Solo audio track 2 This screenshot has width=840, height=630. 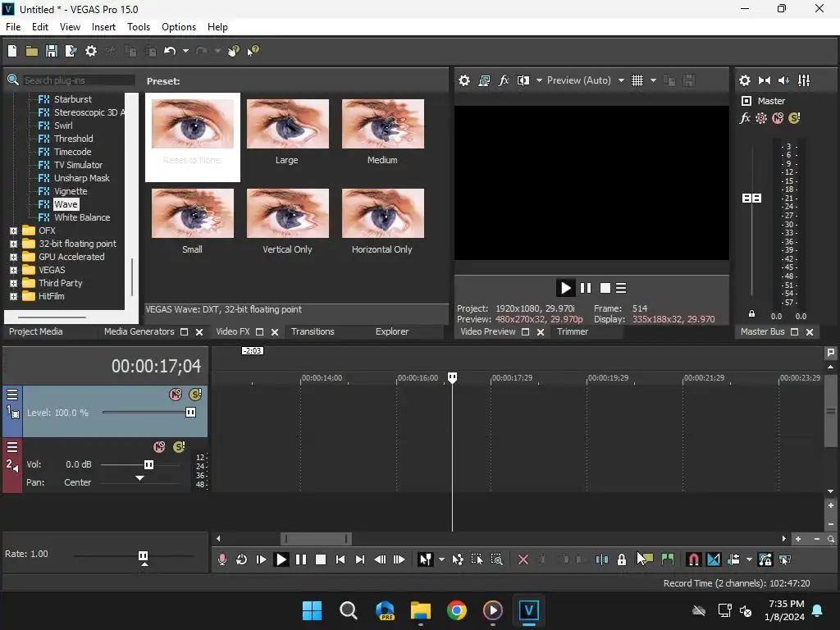coord(179,447)
